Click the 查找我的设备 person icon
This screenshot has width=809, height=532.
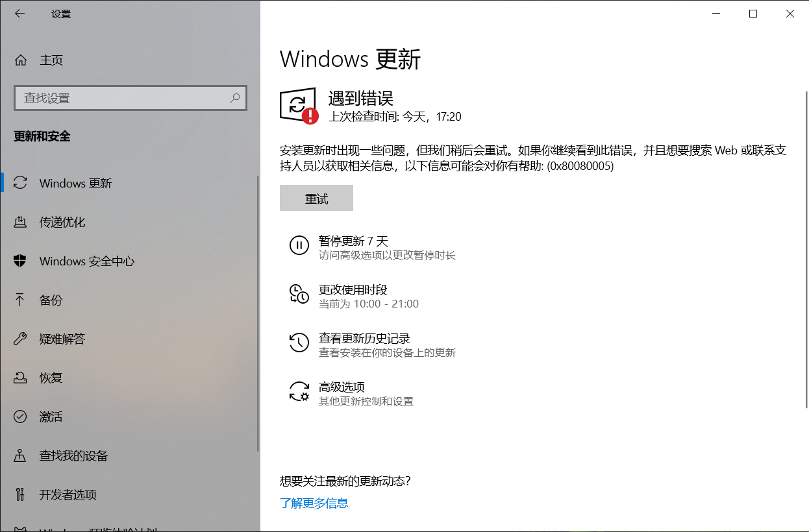click(x=20, y=455)
